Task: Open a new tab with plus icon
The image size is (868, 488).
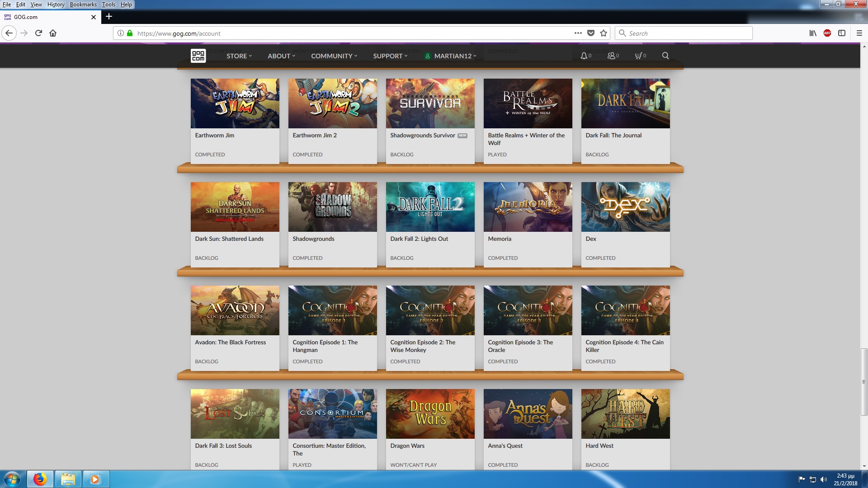Action: pos(109,17)
